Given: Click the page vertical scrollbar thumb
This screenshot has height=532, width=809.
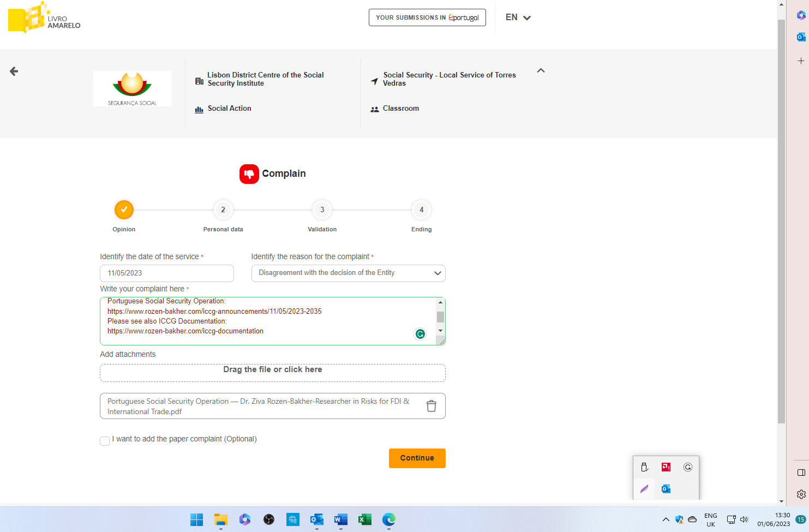Looking at the screenshot, I should (x=781, y=221).
